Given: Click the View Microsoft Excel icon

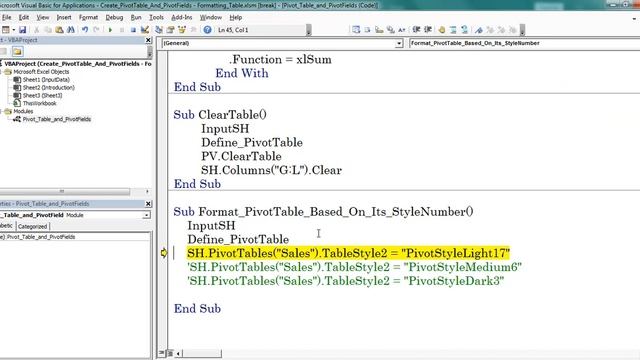Looking at the screenshot, I should (x=5, y=30).
